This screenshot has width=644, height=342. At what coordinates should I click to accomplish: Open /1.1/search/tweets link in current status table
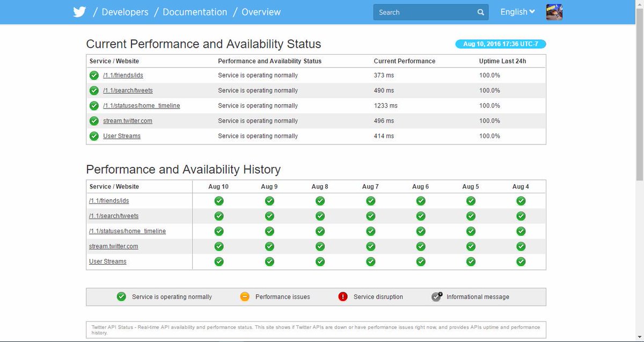pos(128,91)
